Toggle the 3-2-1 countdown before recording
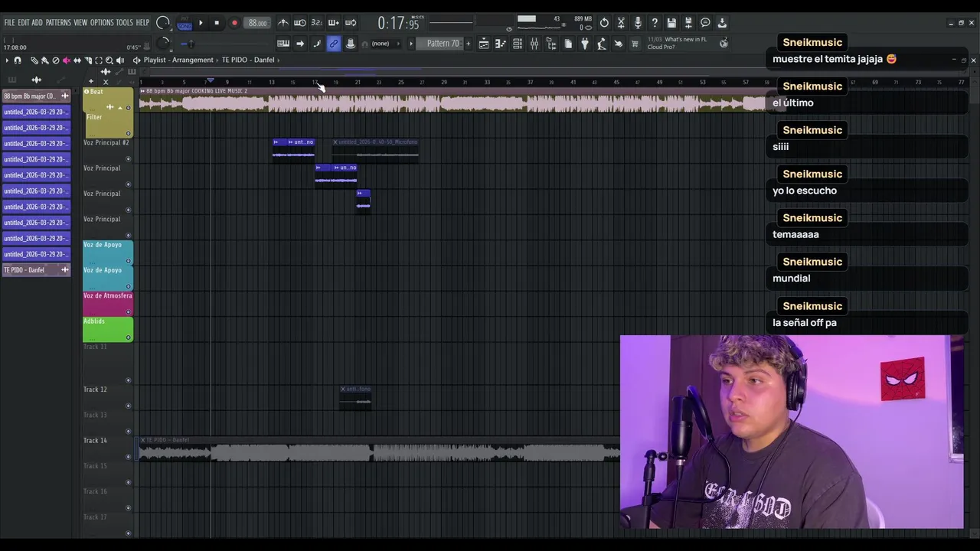 point(317,23)
